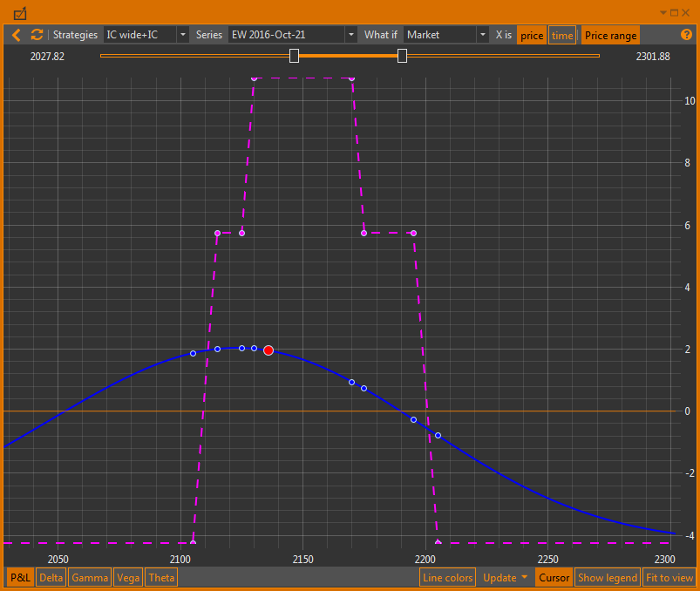Click the 2050 x-axis label

(58, 560)
